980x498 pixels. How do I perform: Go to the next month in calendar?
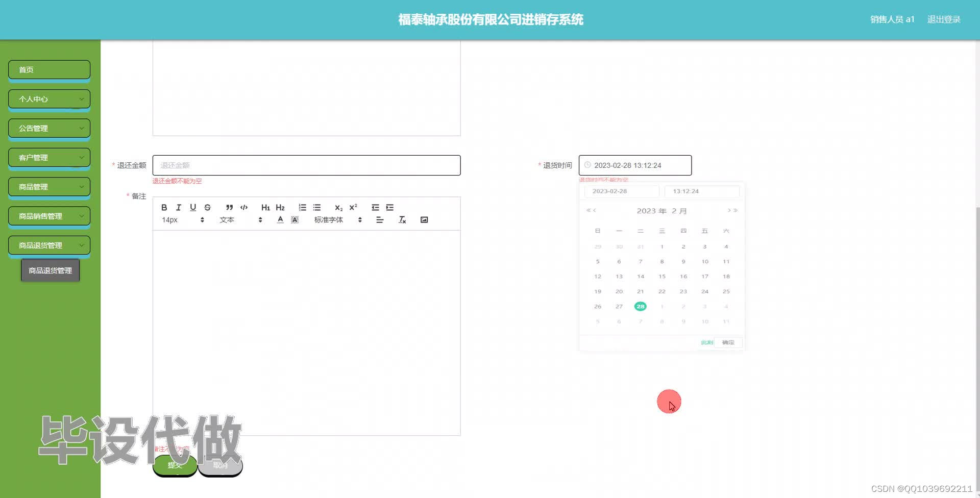pyautogui.click(x=729, y=210)
